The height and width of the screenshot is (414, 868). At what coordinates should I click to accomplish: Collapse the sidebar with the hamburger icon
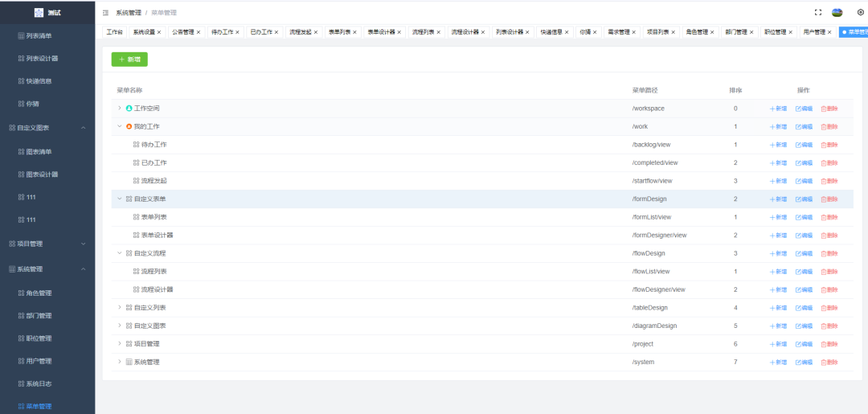(x=106, y=13)
